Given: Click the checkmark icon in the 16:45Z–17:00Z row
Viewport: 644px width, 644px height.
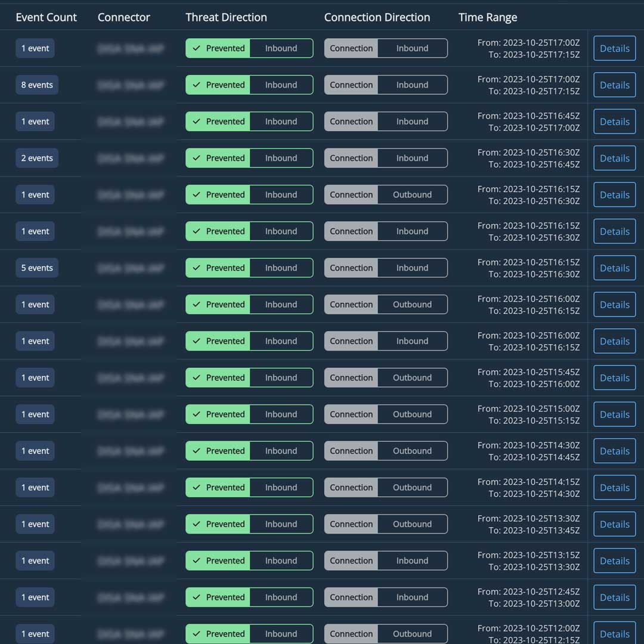Looking at the screenshot, I should 196,122.
